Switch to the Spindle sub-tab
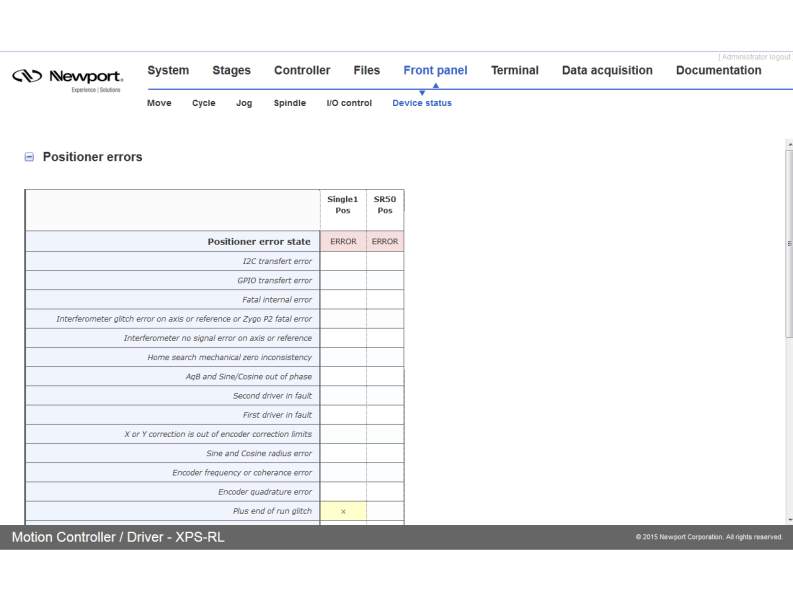Viewport: 793px width, 600px height. [290, 103]
